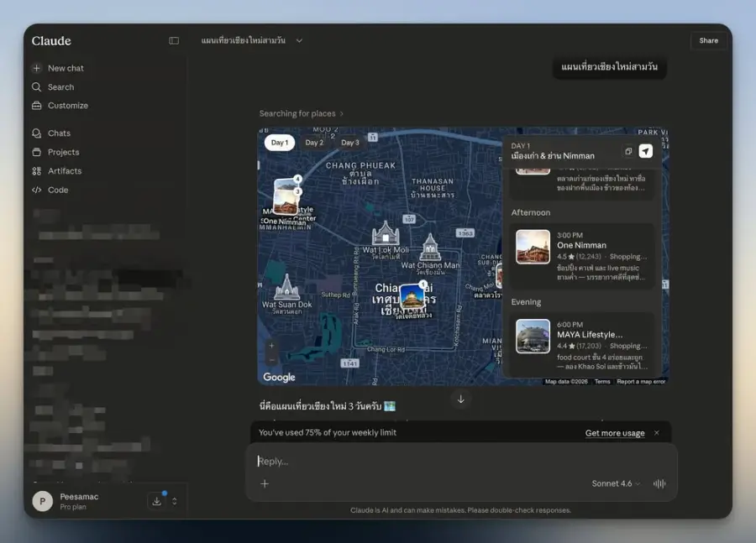
Task: Open the chat title dropdown chevron
Action: (x=299, y=41)
